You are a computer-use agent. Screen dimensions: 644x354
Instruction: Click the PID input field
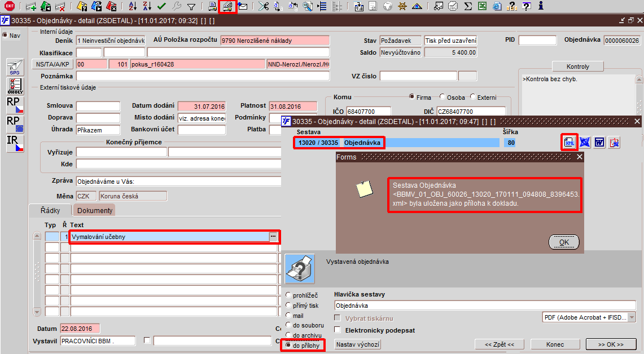pos(537,40)
